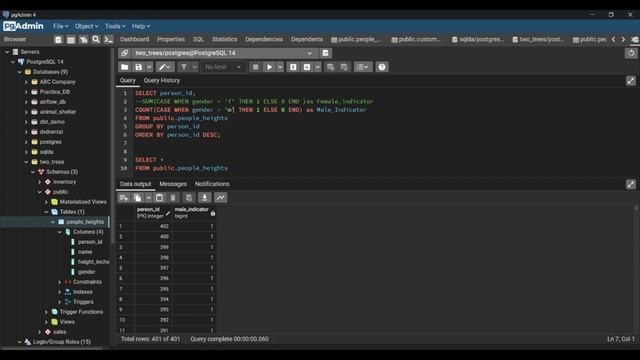Click browser Properties object icon
The width and height of the screenshot is (640, 360).
tap(58, 40)
